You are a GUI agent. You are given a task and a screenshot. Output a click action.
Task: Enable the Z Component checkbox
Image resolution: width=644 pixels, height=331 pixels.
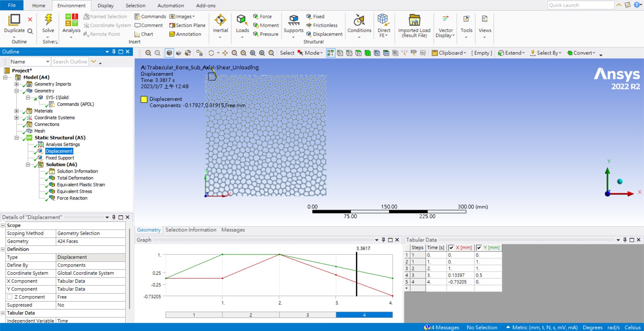click(x=10, y=297)
